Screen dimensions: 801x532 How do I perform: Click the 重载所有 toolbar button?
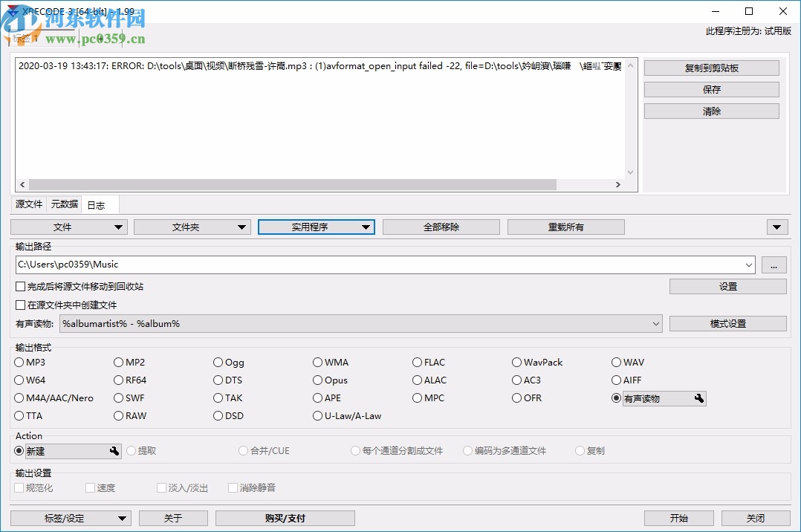pos(565,227)
